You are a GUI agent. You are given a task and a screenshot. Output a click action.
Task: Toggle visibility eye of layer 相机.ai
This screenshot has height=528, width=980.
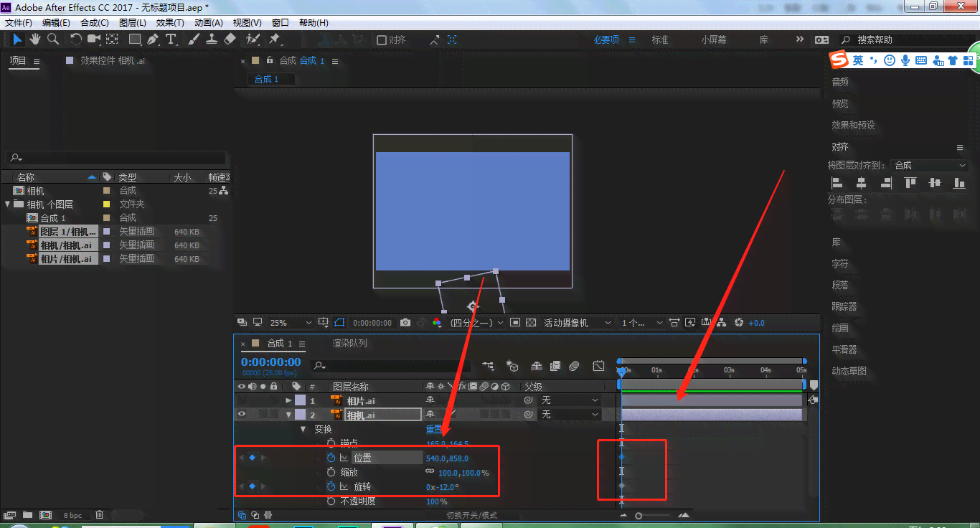coord(242,414)
